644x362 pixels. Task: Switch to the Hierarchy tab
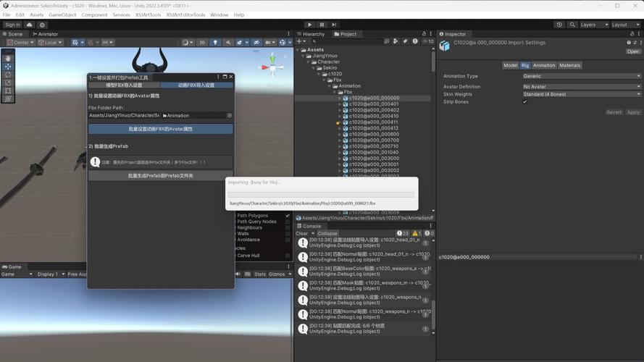point(311,34)
